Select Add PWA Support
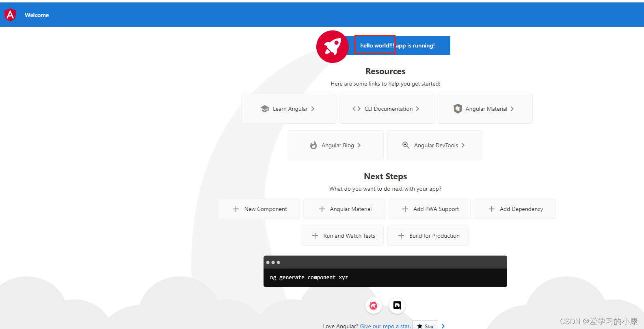 point(430,209)
